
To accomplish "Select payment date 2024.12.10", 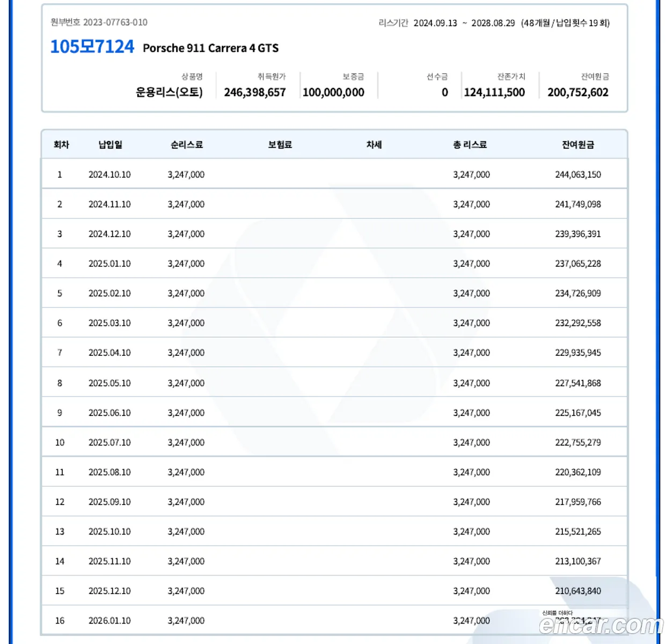I will tap(109, 234).
